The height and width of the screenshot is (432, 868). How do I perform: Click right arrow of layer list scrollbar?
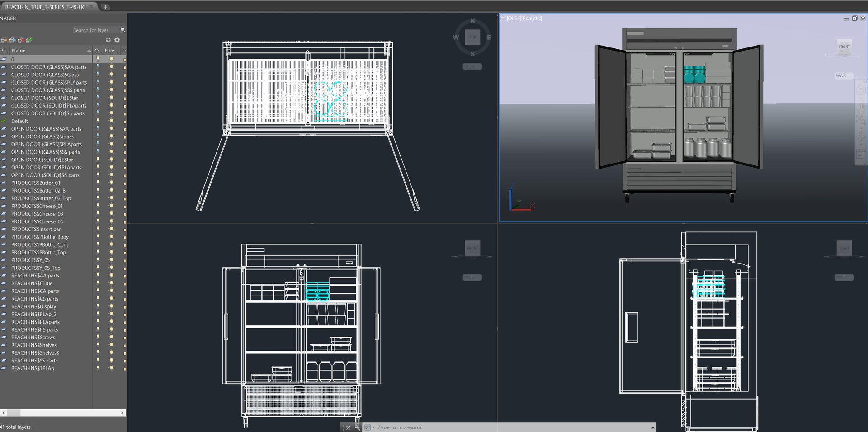[x=122, y=413]
